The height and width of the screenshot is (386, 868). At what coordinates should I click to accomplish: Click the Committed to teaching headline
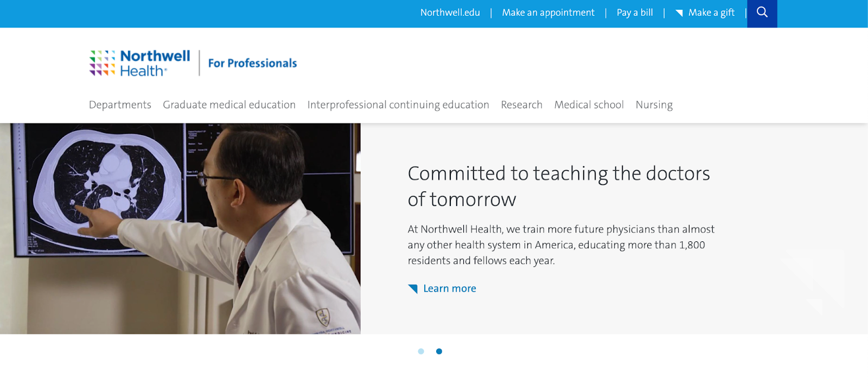(x=558, y=186)
